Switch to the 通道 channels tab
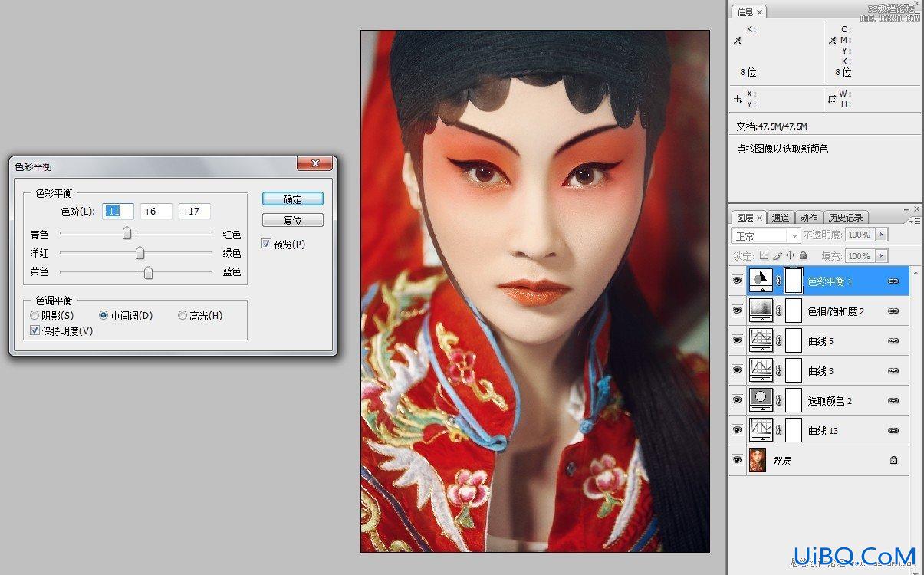This screenshot has width=924, height=575. tap(781, 218)
